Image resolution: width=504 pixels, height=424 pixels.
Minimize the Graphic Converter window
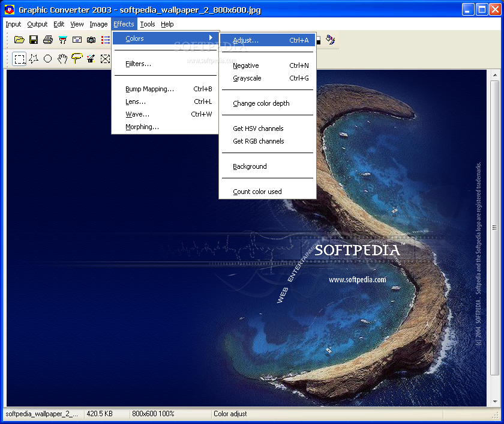coord(468,10)
